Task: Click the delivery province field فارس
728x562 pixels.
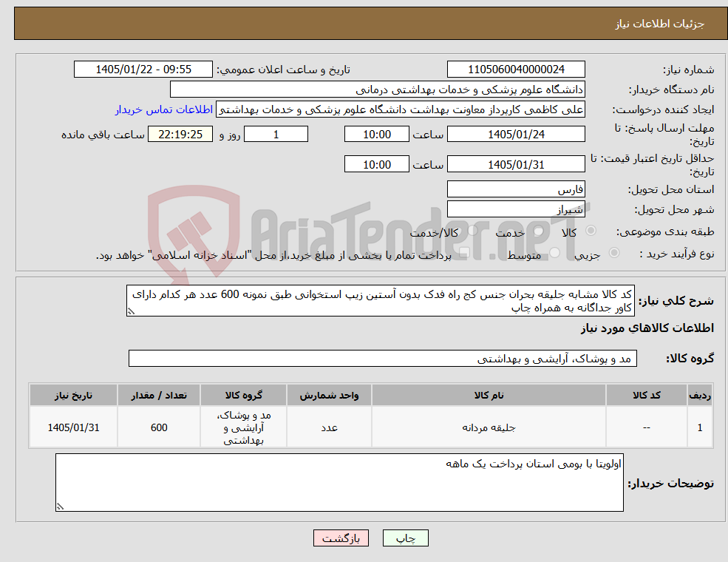Action: [x=516, y=189]
